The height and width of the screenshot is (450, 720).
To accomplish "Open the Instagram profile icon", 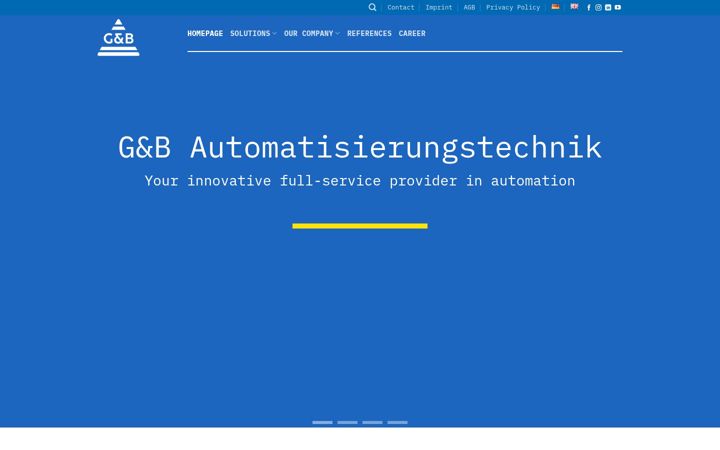I will pyautogui.click(x=598, y=7).
